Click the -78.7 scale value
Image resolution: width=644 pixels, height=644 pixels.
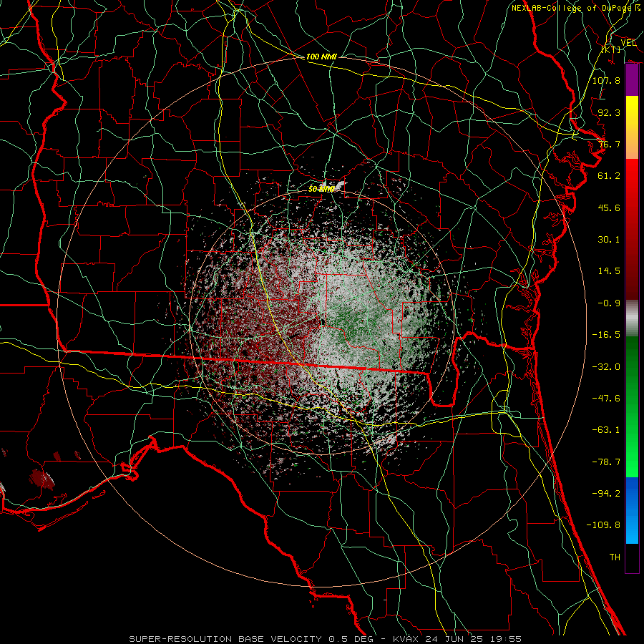[x=606, y=462]
